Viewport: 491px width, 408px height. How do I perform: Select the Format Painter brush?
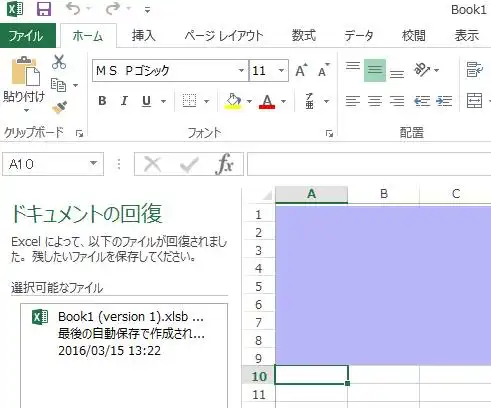pyautogui.click(x=60, y=107)
